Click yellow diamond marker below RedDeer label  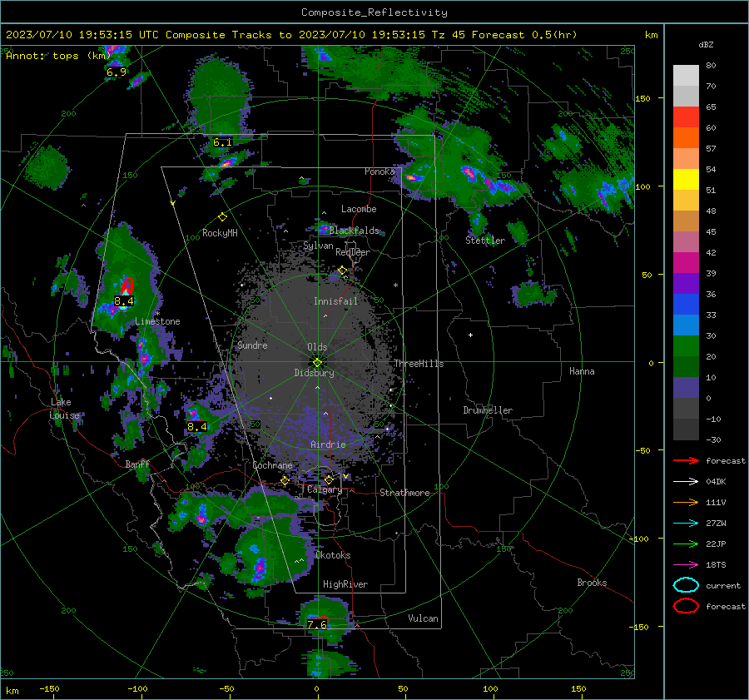click(x=342, y=271)
